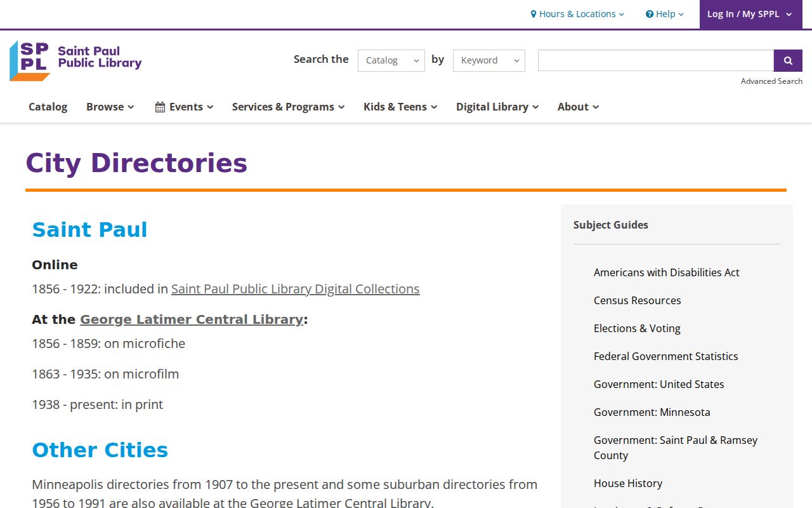Open the Catalog search scope dropdown
The width and height of the screenshot is (812, 508).
pyautogui.click(x=391, y=60)
